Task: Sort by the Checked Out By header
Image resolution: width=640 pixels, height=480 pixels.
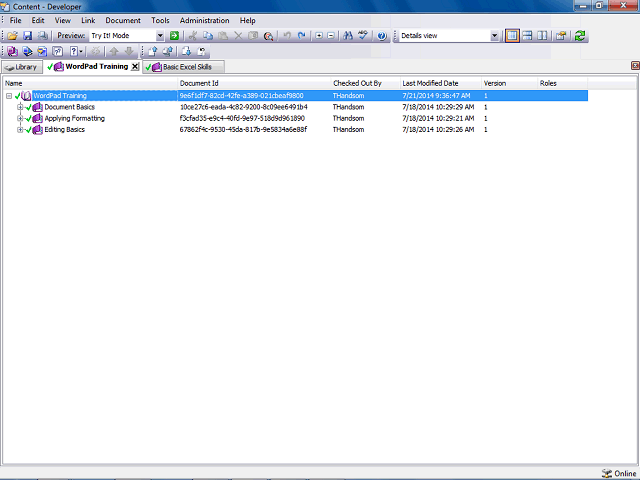Action: [365, 83]
